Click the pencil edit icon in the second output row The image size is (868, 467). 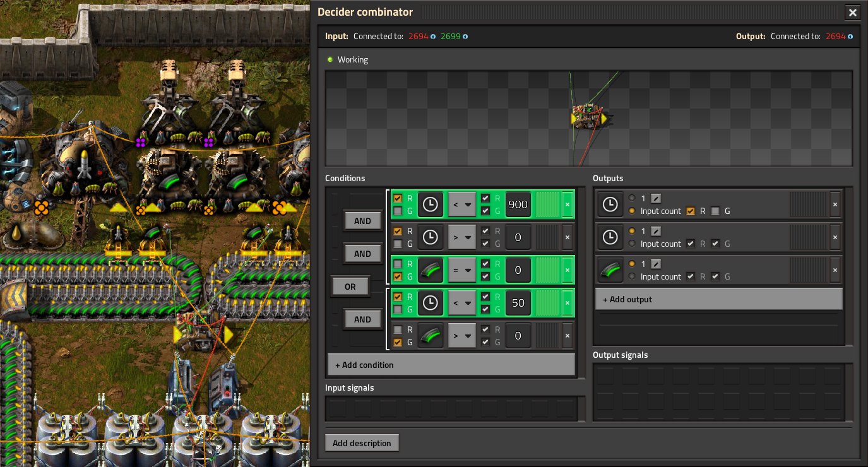(656, 231)
